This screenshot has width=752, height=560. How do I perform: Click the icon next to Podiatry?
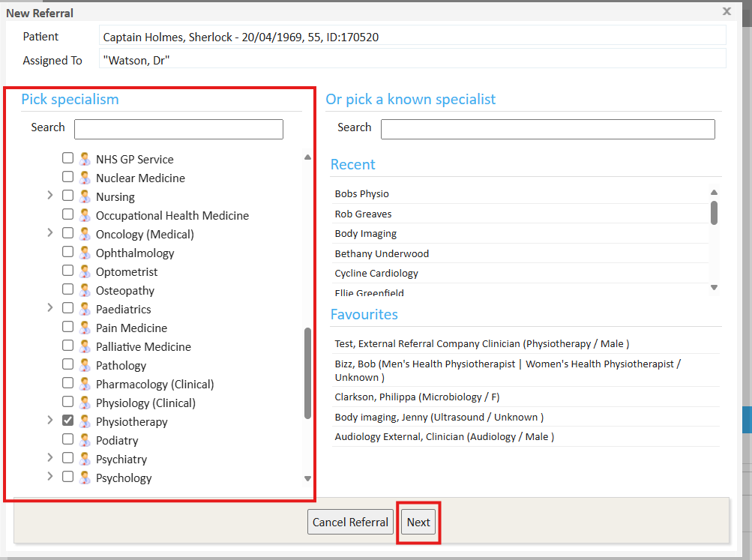(85, 440)
